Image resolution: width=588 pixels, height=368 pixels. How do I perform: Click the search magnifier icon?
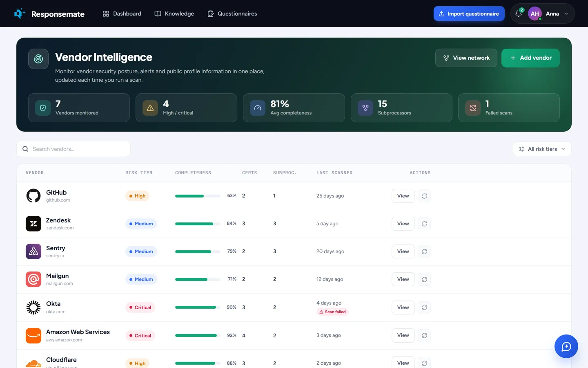(x=25, y=149)
